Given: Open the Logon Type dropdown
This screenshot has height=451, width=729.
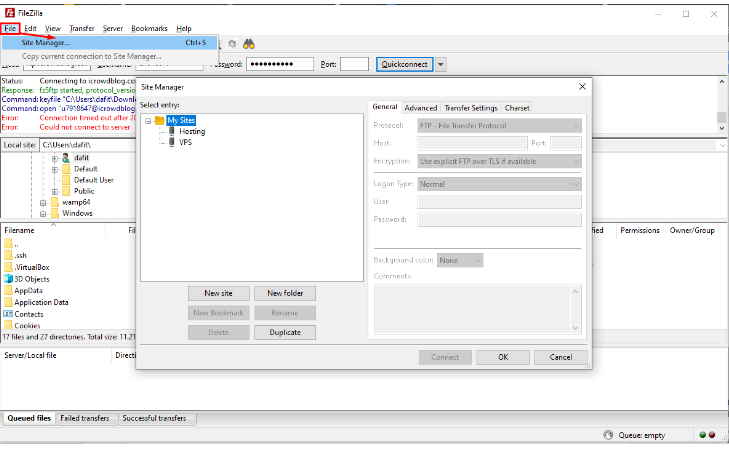Looking at the screenshot, I should coord(499,184).
